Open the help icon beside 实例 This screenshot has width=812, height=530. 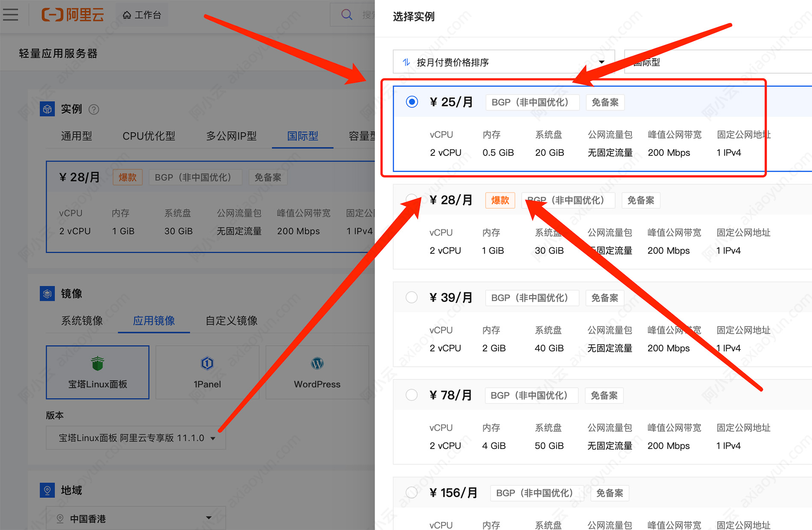(94, 109)
